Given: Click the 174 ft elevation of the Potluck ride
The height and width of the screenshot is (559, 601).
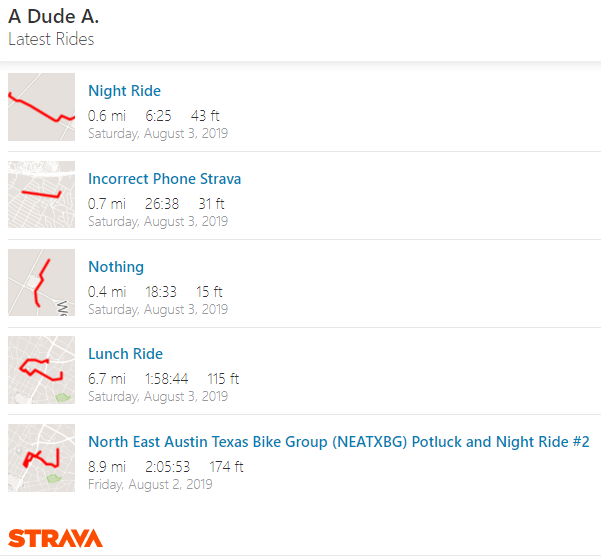Looking at the screenshot, I should [226, 467].
